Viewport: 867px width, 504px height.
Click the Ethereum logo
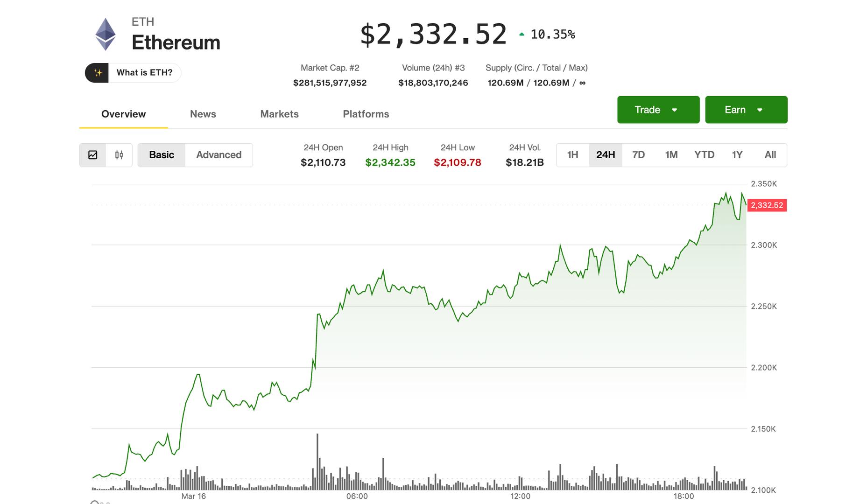coord(106,34)
